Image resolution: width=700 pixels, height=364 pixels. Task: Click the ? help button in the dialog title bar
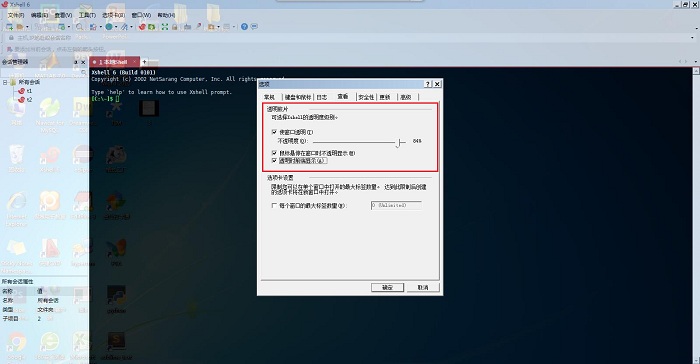click(x=428, y=84)
